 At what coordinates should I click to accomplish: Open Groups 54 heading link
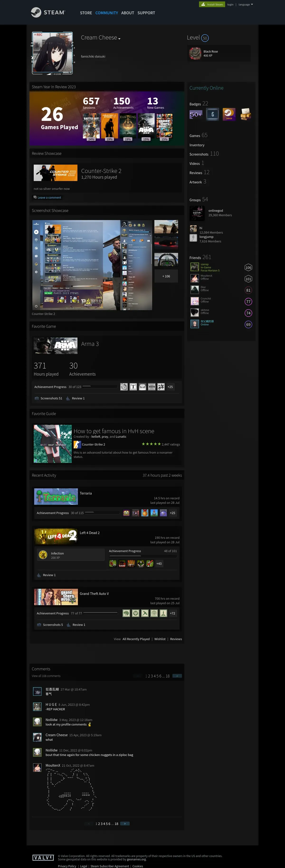[x=199, y=200]
